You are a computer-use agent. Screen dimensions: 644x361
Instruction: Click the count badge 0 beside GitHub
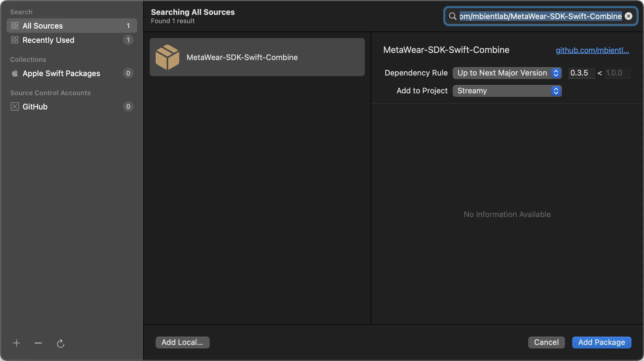[128, 106]
